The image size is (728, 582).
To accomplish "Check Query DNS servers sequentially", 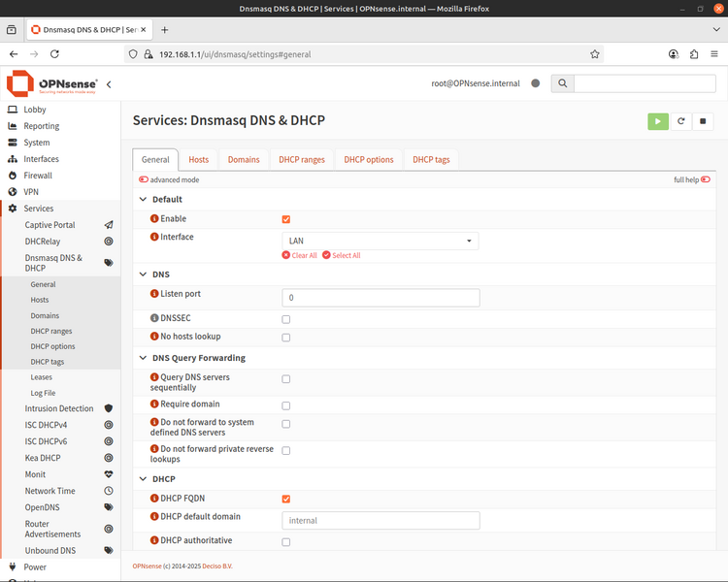I will tap(286, 379).
